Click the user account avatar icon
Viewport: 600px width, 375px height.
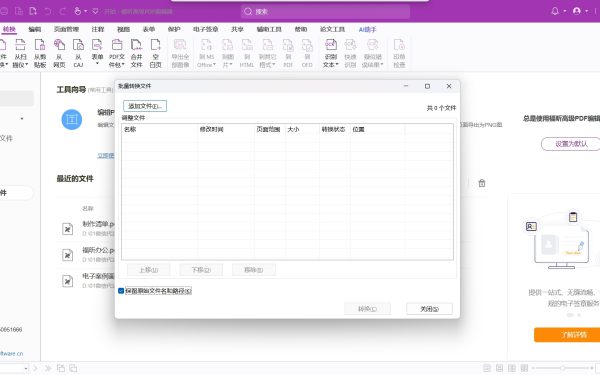(577, 11)
